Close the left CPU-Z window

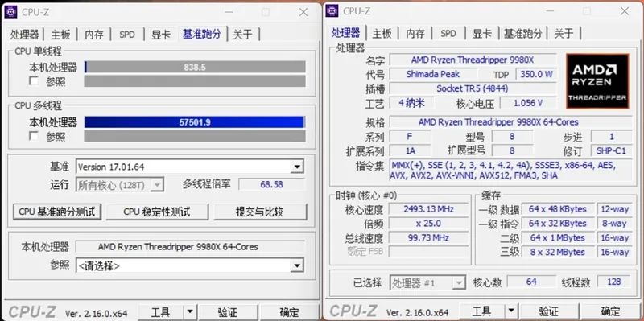click(303, 12)
